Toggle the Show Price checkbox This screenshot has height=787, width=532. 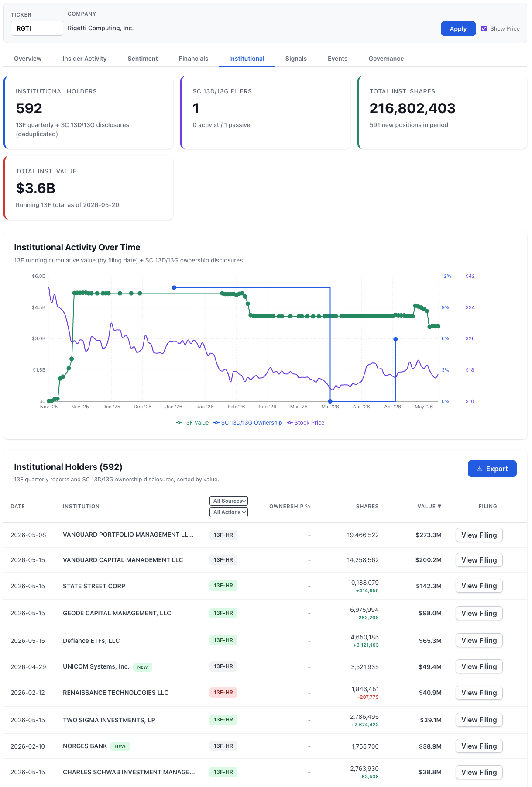pyautogui.click(x=484, y=28)
